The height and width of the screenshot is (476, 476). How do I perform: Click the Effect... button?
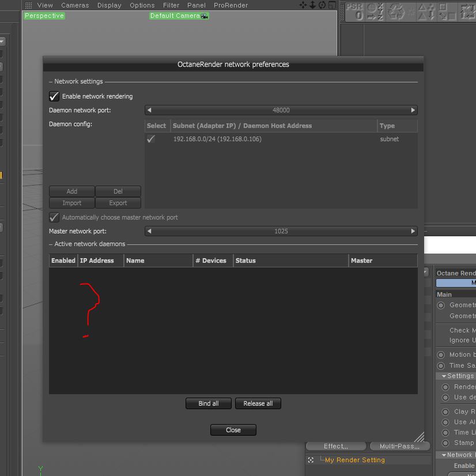coord(336,446)
